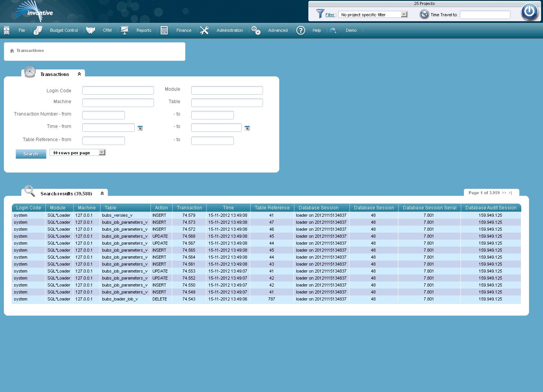Open the Reports menu
The image size is (543, 392).
pyautogui.click(x=144, y=30)
